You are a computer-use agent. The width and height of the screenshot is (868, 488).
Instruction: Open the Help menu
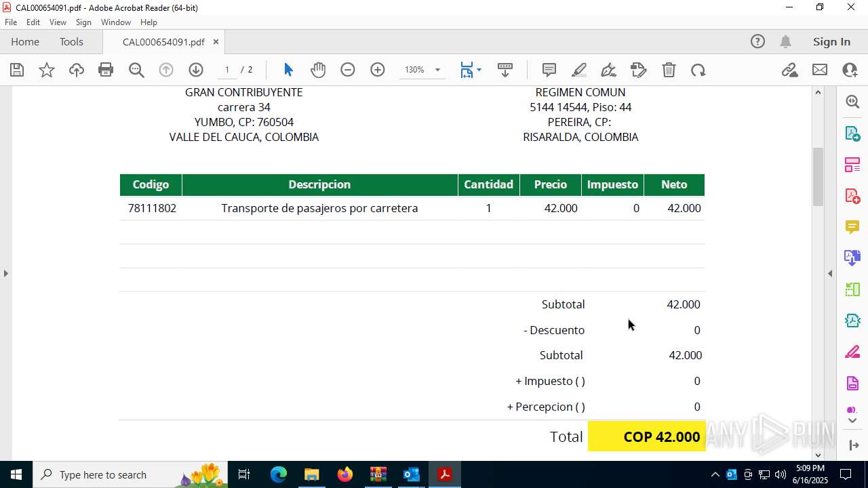click(149, 22)
